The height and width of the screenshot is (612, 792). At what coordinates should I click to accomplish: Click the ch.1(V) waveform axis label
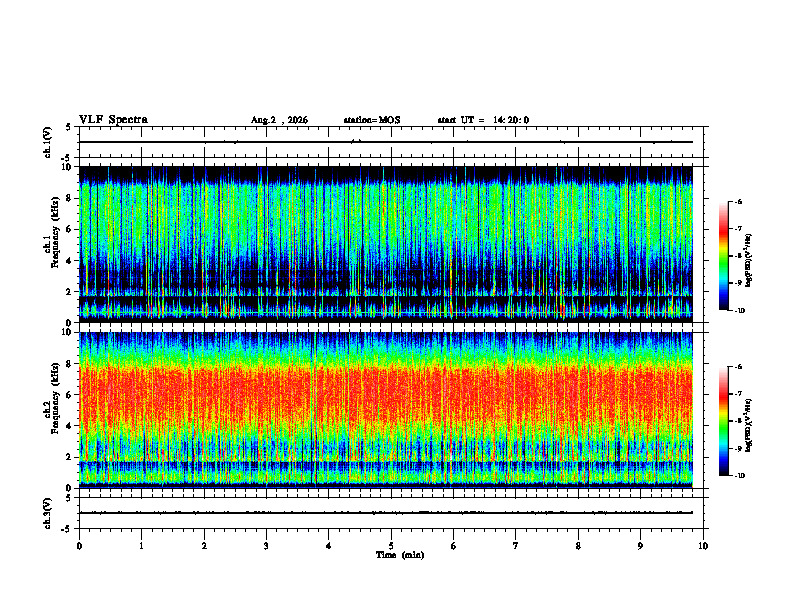point(47,142)
